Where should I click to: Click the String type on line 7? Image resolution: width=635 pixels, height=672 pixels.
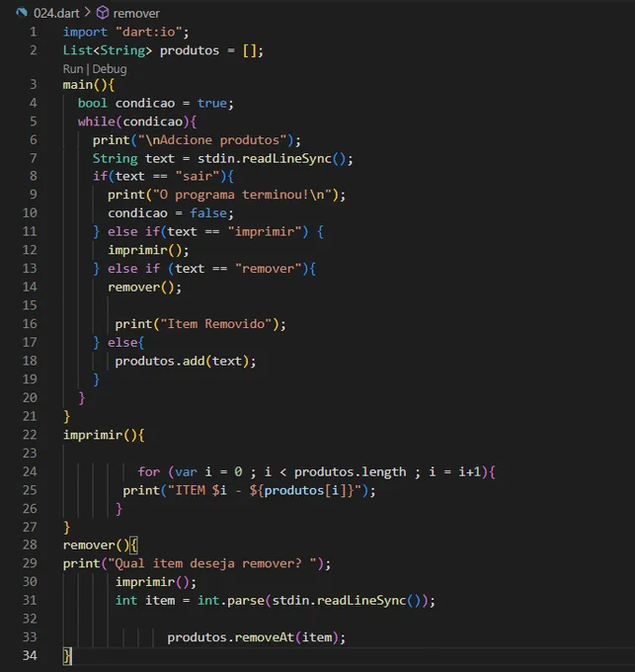tap(115, 158)
